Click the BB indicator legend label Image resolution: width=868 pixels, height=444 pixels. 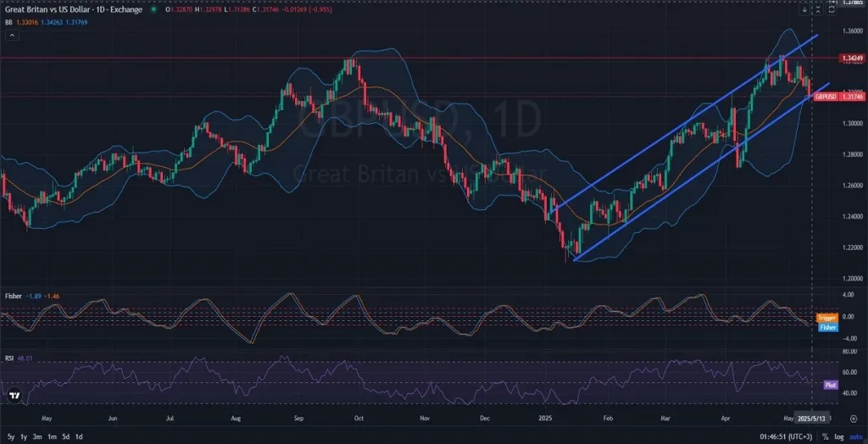click(8, 22)
